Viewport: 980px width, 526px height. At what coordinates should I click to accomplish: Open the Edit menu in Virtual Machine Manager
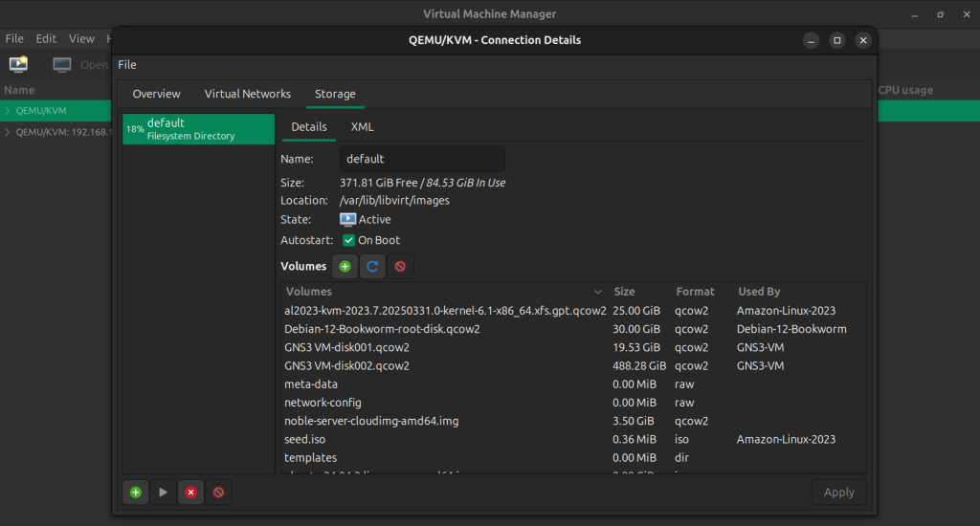46,38
